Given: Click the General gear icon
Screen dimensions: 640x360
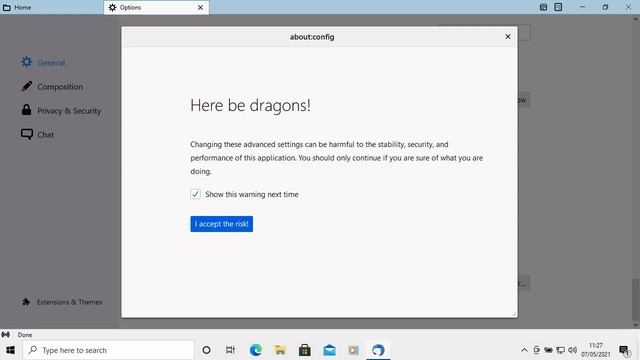Looking at the screenshot, I should (x=27, y=62).
